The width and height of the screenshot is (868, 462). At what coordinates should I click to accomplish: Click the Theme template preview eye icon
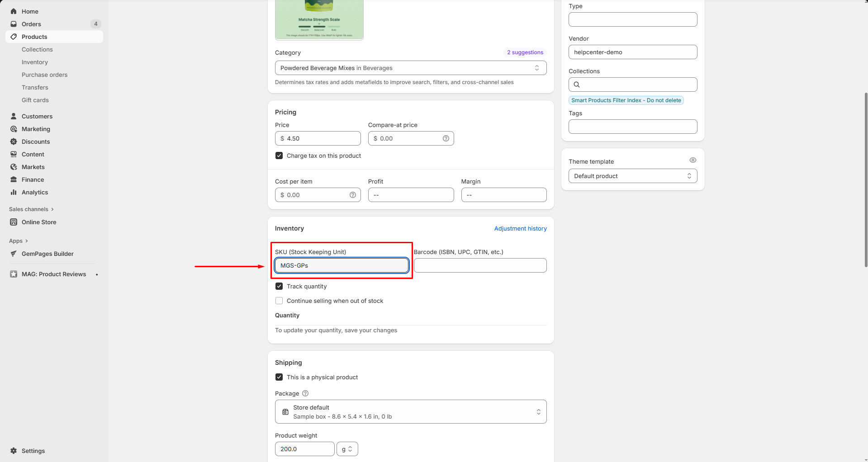[693, 160]
